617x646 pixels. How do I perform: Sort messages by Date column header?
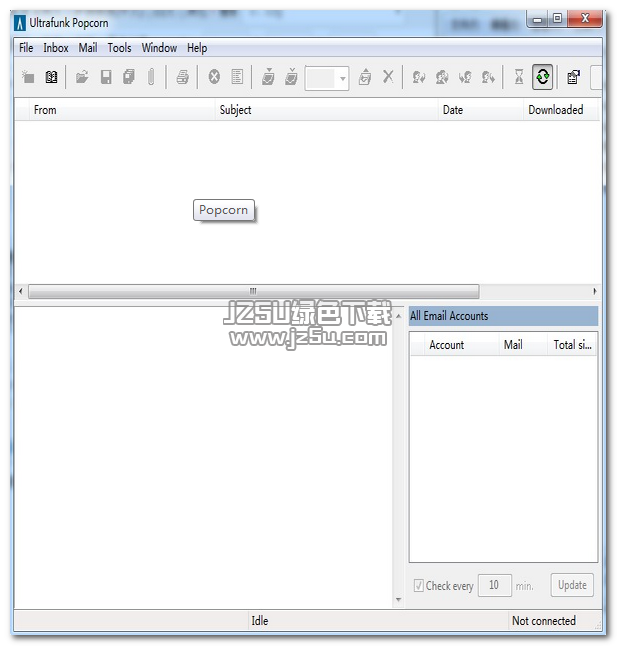[481, 110]
